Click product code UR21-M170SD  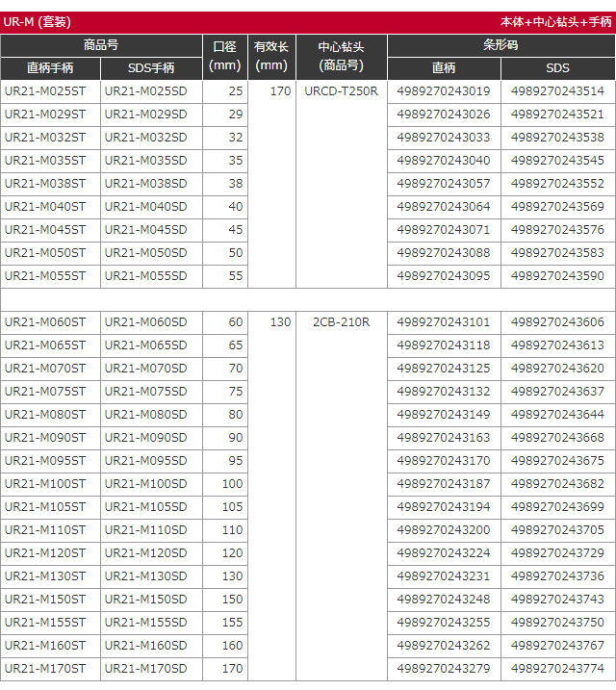[x=146, y=669]
